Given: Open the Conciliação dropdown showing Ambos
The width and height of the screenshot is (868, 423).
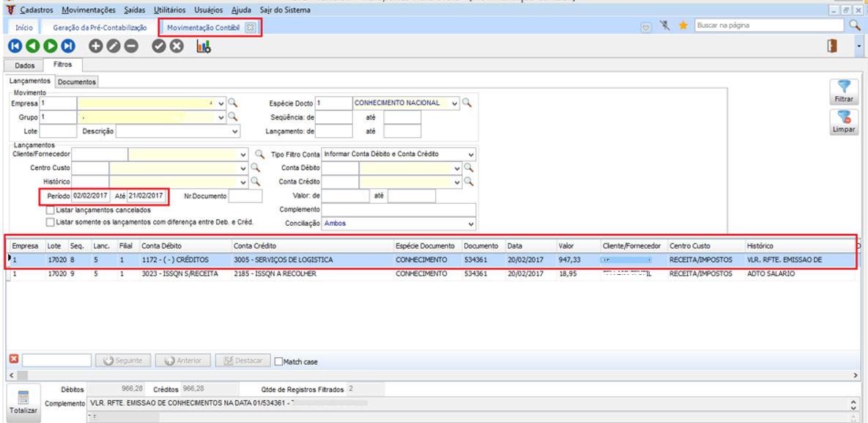Looking at the screenshot, I should pos(470,224).
